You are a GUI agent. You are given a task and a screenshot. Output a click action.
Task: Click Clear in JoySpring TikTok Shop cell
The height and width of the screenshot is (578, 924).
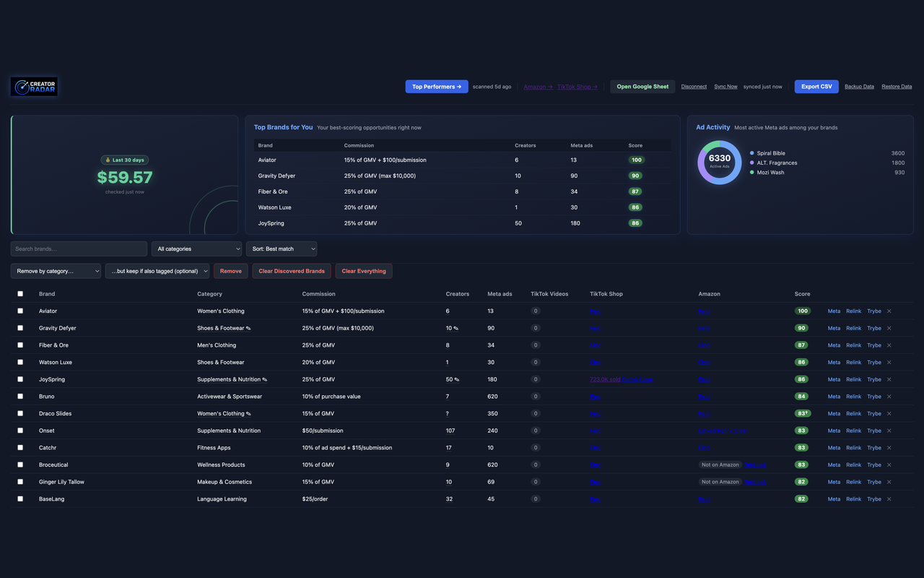pyautogui.click(x=646, y=379)
